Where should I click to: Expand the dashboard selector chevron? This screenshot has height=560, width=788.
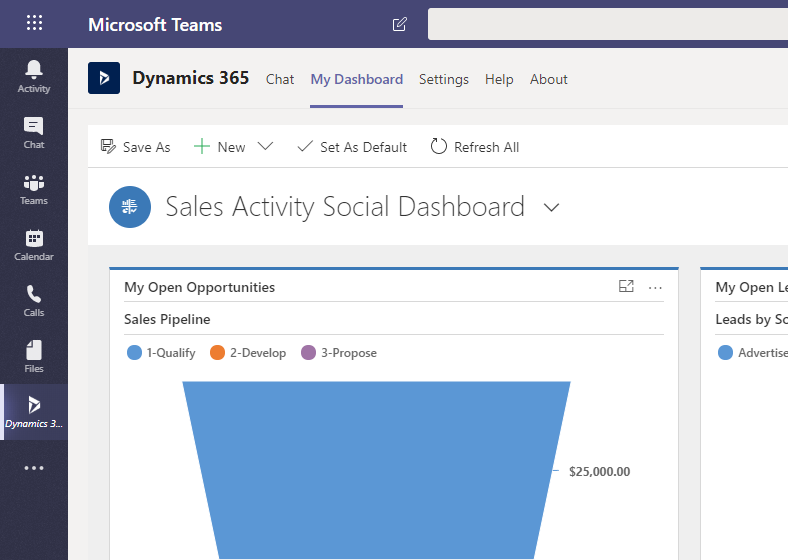point(551,208)
